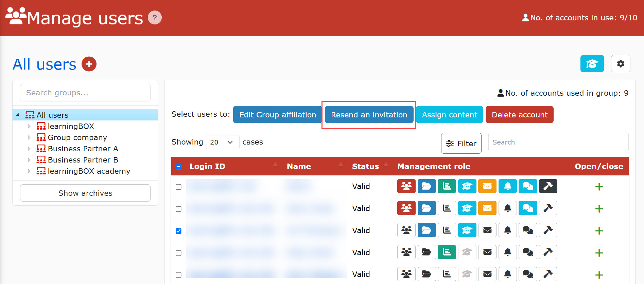Click the red user management role icon in first row

click(x=406, y=186)
